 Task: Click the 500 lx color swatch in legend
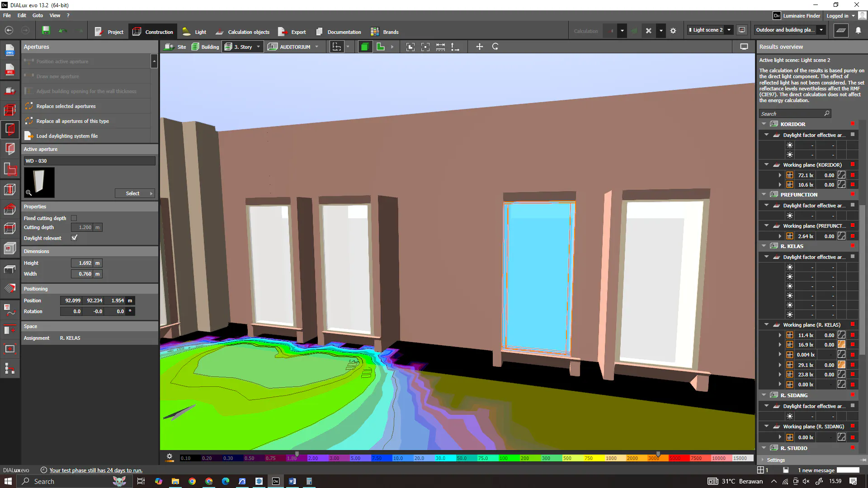click(x=572, y=458)
